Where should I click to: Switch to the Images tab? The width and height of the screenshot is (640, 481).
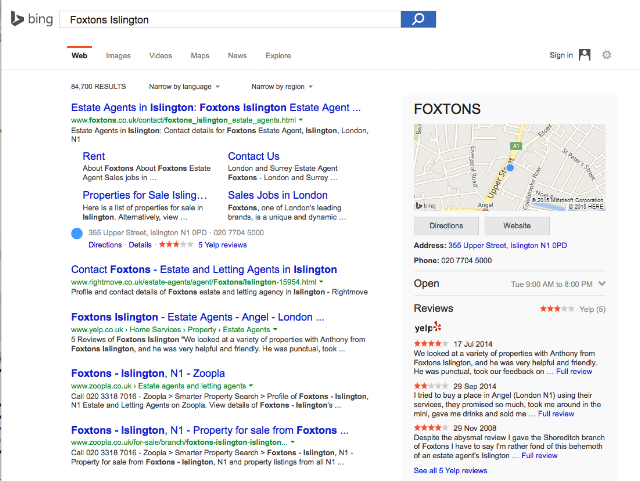click(118, 56)
